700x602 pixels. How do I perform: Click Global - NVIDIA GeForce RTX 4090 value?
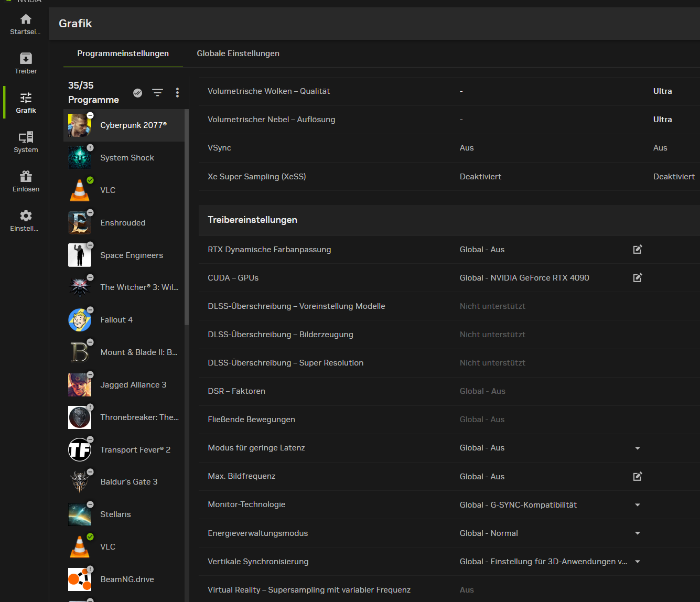(524, 278)
